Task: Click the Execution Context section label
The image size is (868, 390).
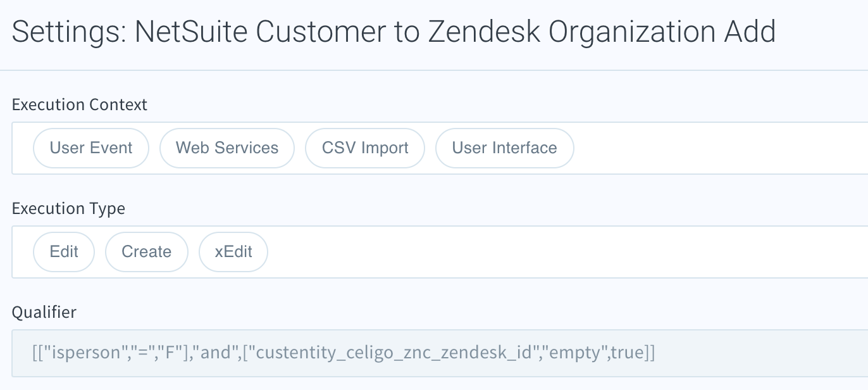Action: pos(79,104)
